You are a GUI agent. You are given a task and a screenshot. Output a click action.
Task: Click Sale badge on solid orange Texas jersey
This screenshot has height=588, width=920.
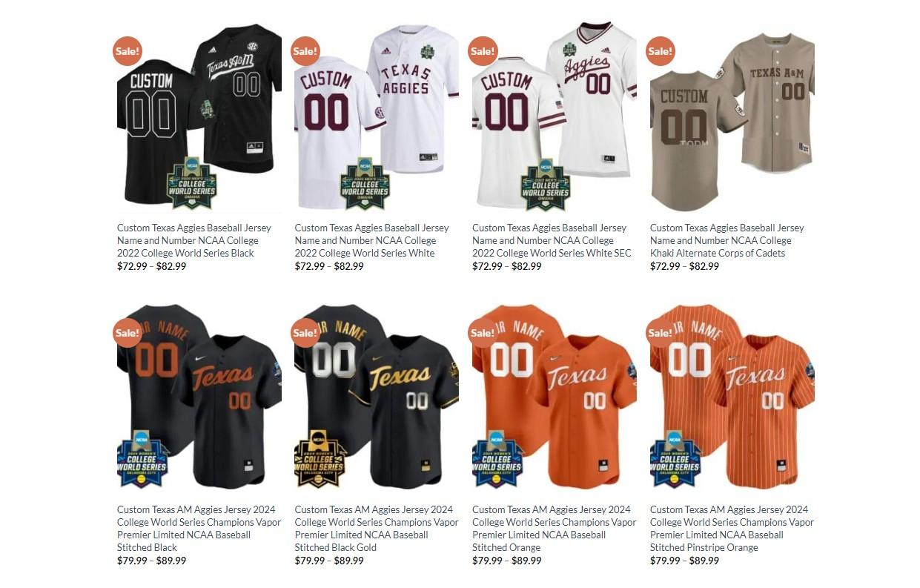click(x=483, y=333)
